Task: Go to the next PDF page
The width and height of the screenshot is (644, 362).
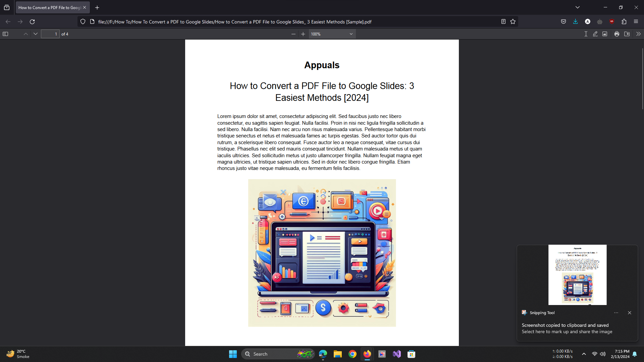Action: pyautogui.click(x=36, y=34)
